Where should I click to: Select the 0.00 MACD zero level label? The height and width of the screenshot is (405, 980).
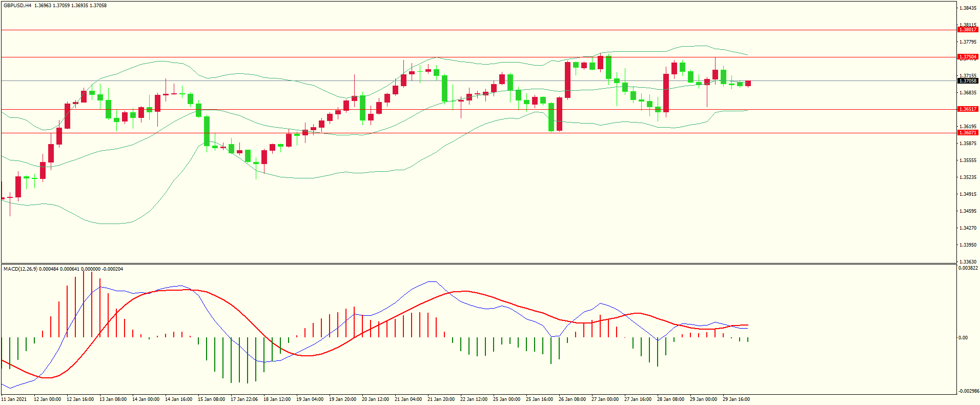pyautogui.click(x=963, y=338)
